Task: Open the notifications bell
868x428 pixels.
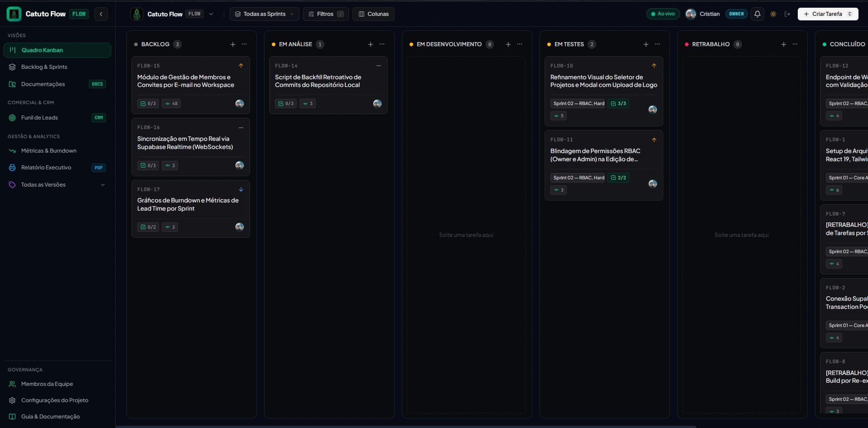Action: click(x=757, y=14)
